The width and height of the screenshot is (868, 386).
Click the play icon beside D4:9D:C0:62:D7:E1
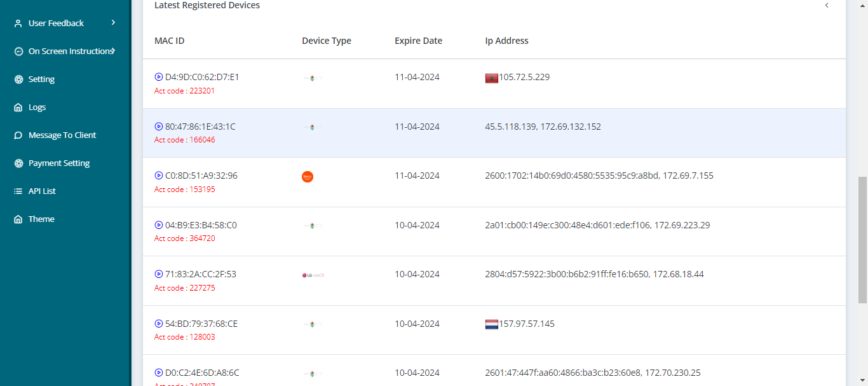(x=159, y=77)
